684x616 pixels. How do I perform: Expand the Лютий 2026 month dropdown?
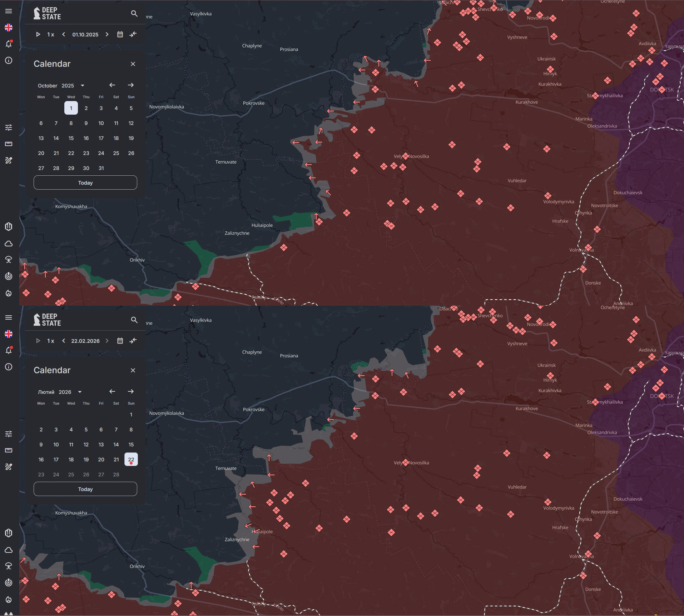(80, 392)
